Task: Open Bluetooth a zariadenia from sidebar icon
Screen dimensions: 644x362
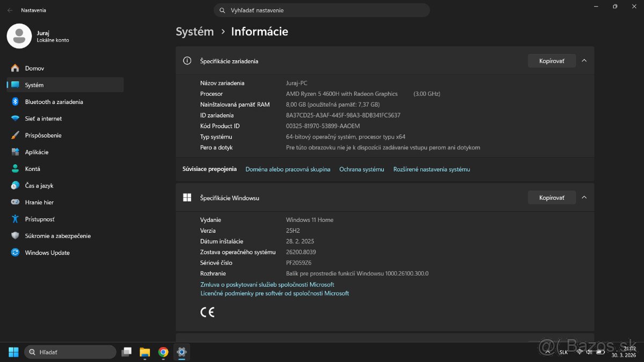Action: point(13,101)
